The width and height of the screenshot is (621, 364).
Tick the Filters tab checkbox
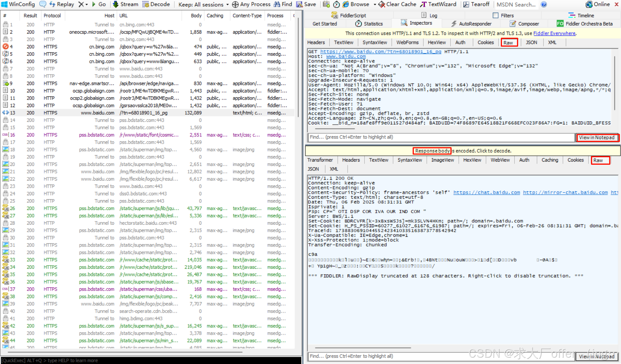coord(495,16)
